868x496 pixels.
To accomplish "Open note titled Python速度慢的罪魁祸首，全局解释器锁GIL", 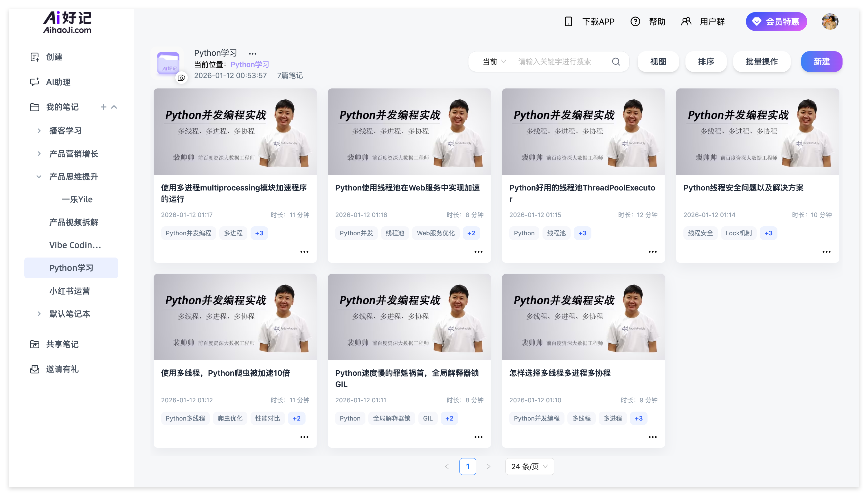I will (x=407, y=378).
